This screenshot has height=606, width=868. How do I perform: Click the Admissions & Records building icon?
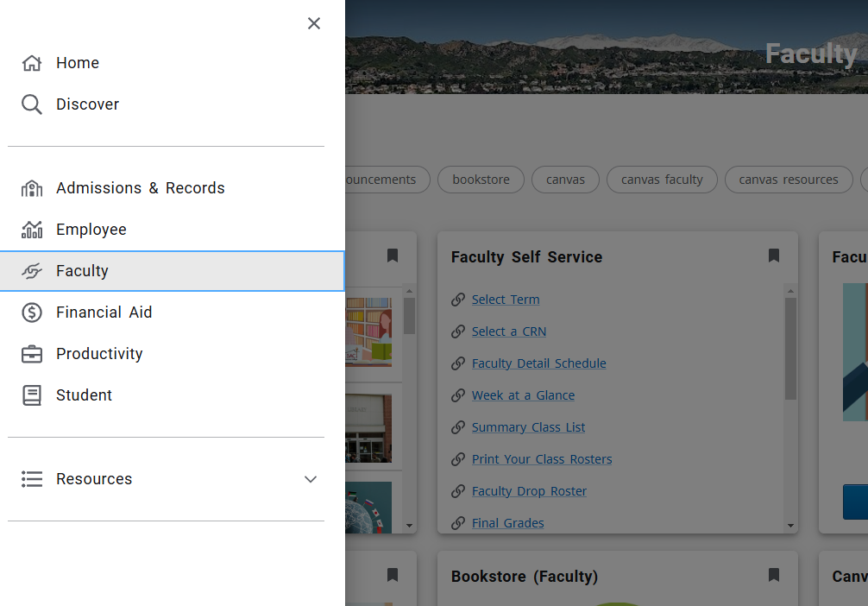click(32, 188)
